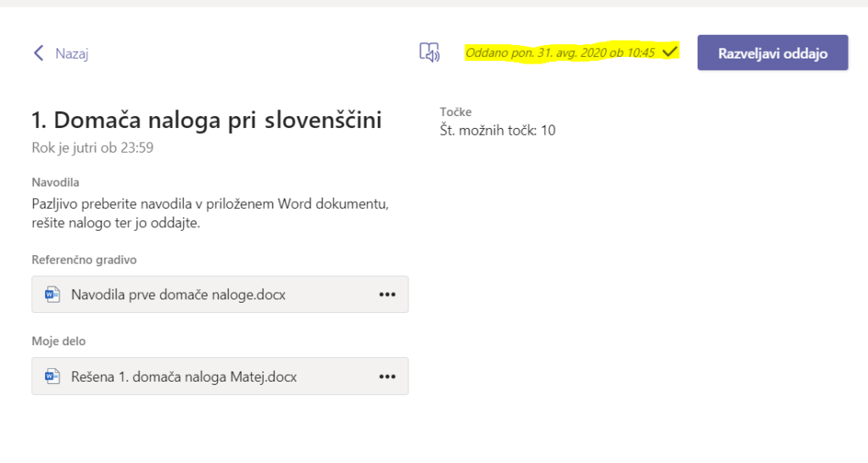Image resolution: width=868 pixels, height=463 pixels.
Task: Click the checkmark next to submission time
Action: [670, 52]
